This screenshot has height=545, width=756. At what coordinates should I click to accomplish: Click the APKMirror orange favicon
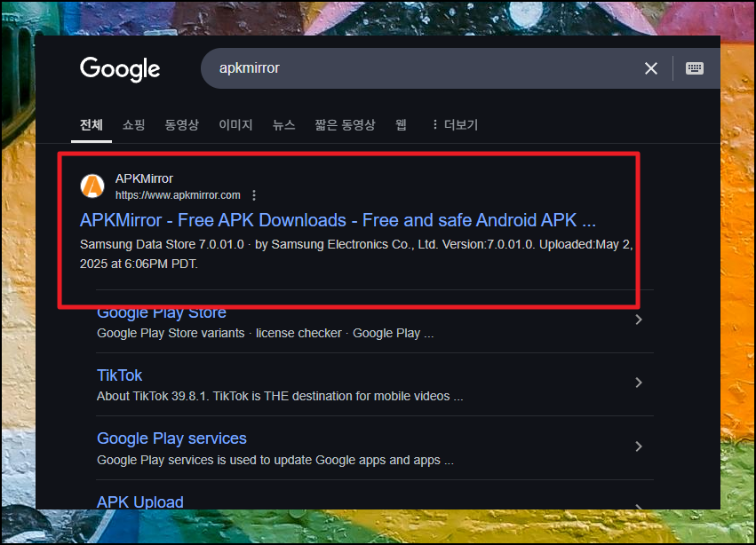click(x=92, y=186)
